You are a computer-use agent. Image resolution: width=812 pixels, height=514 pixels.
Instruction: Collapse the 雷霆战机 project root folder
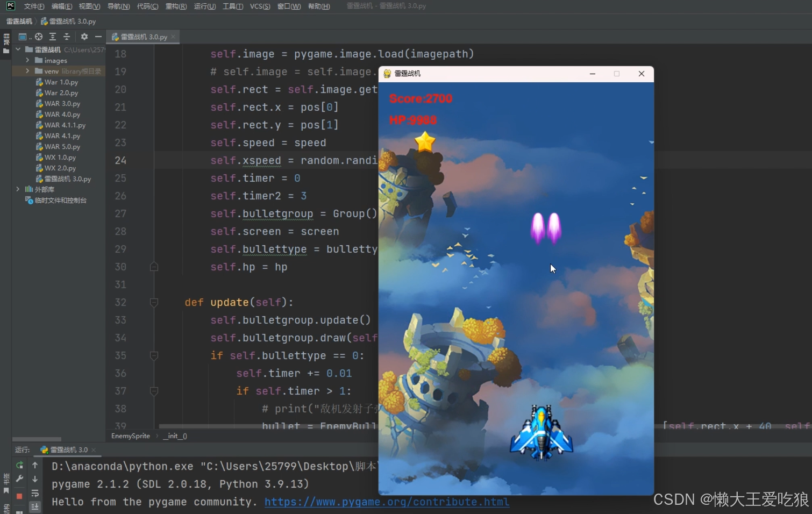pyautogui.click(x=18, y=49)
